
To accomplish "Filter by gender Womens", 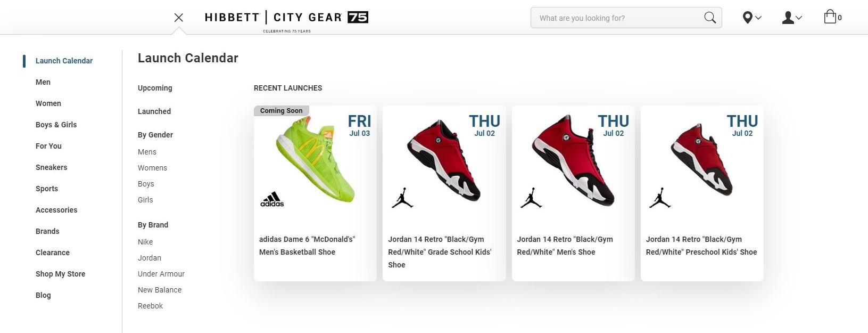I will click(152, 168).
